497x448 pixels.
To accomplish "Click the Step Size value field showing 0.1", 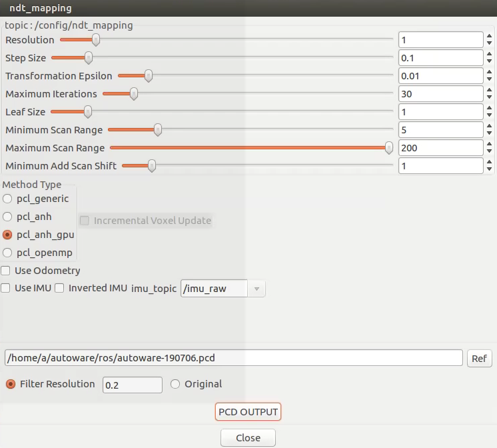I will [x=441, y=58].
